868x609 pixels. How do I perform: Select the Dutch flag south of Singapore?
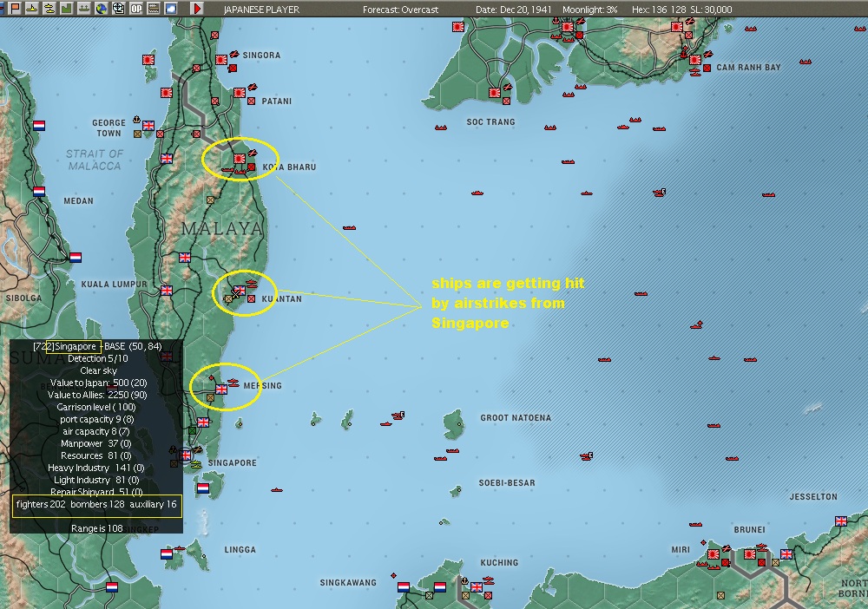click(203, 488)
